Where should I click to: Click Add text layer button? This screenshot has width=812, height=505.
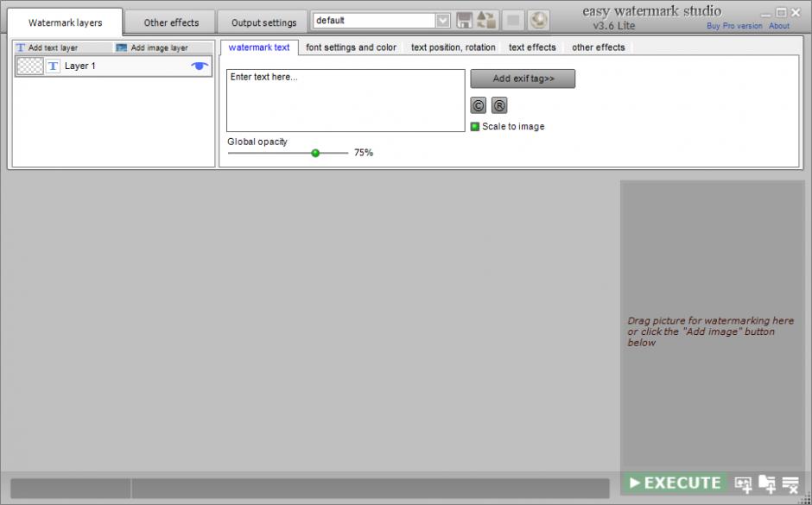tap(48, 47)
